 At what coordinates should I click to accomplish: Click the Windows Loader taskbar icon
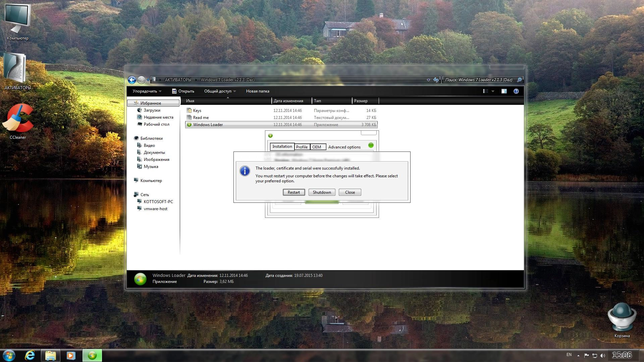point(92,355)
